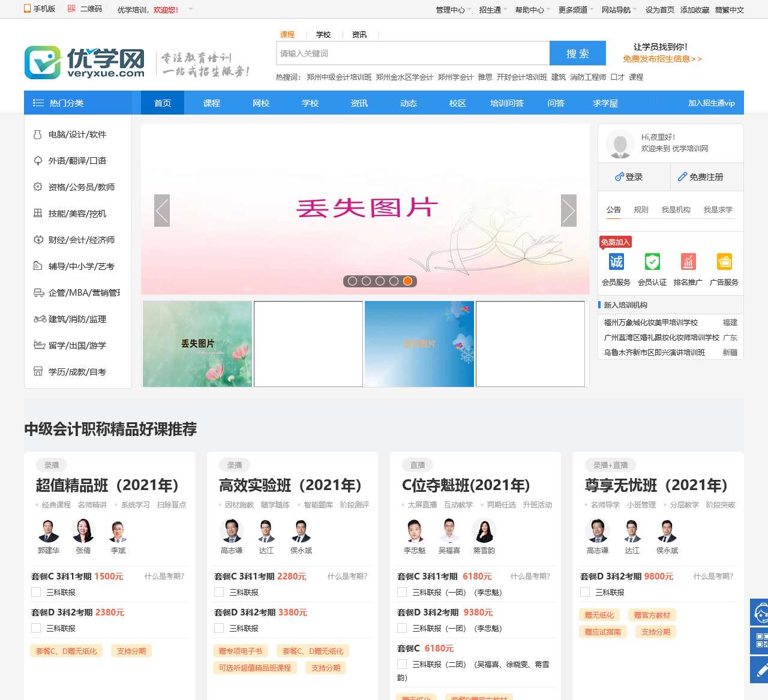Expand the 管理中心 dropdown
Image resolution: width=768 pixels, height=700 pixels.
coord(449,9)
